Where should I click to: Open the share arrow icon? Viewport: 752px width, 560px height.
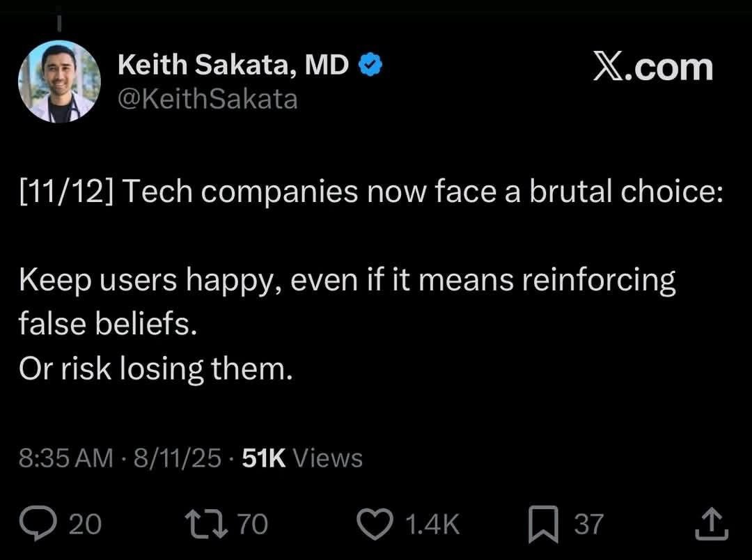tap(714, 524)
